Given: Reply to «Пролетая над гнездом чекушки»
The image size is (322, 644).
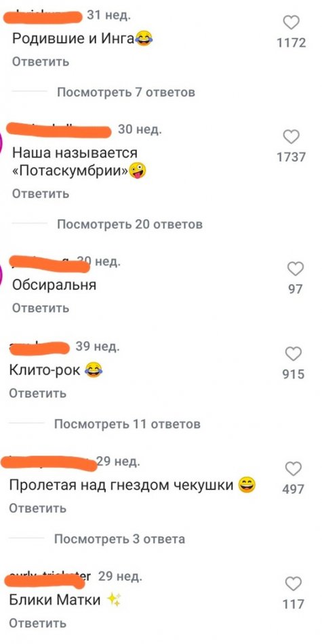Looking at the screenshot, I should point(38,508).
